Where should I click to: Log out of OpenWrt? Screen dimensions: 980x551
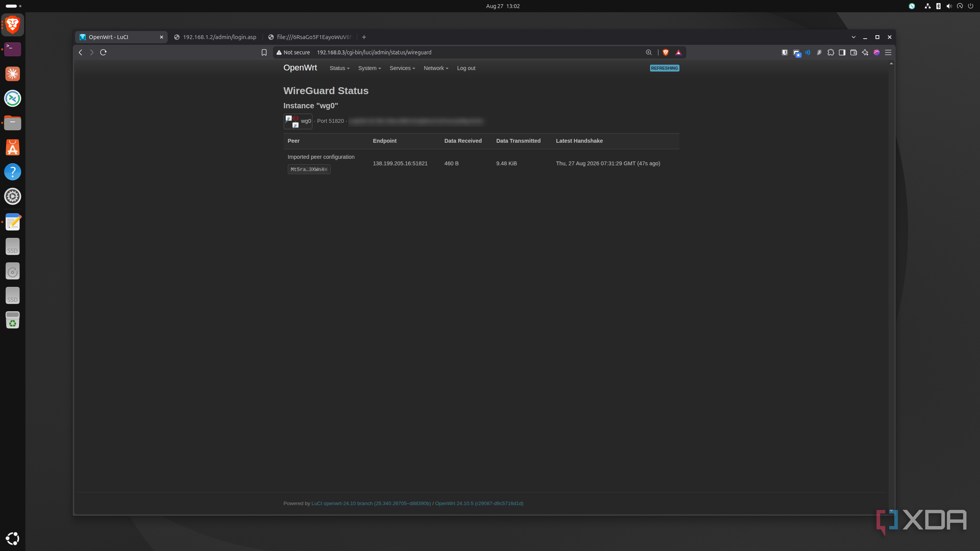[x=466, y=68]
